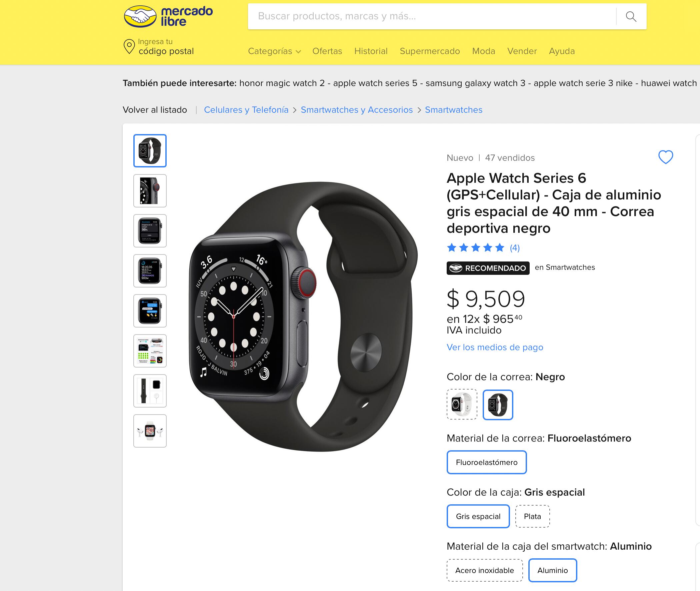Click Volver al listado link
This screenshot has height=591, width=700.
click(x=155, y=110)
